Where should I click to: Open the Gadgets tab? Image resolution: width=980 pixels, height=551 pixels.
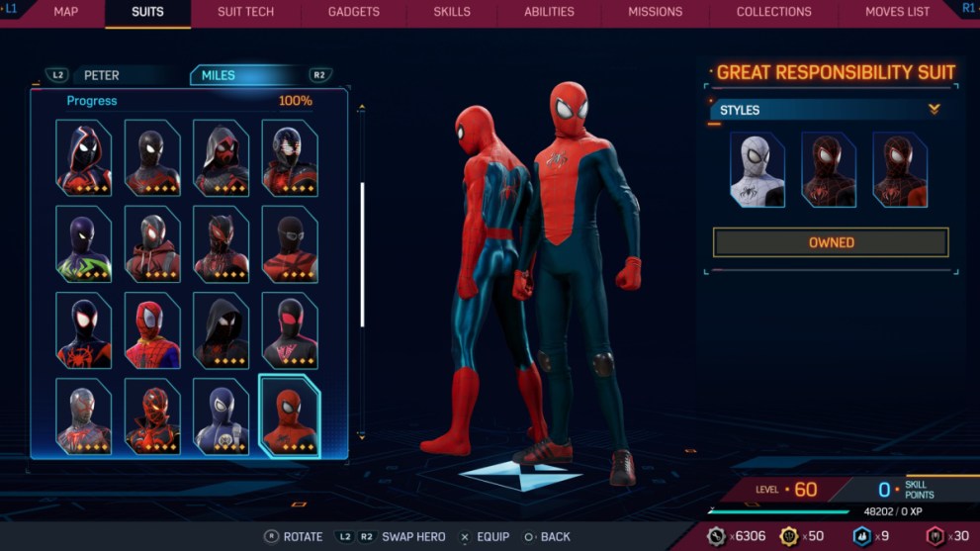coord(354,12)
